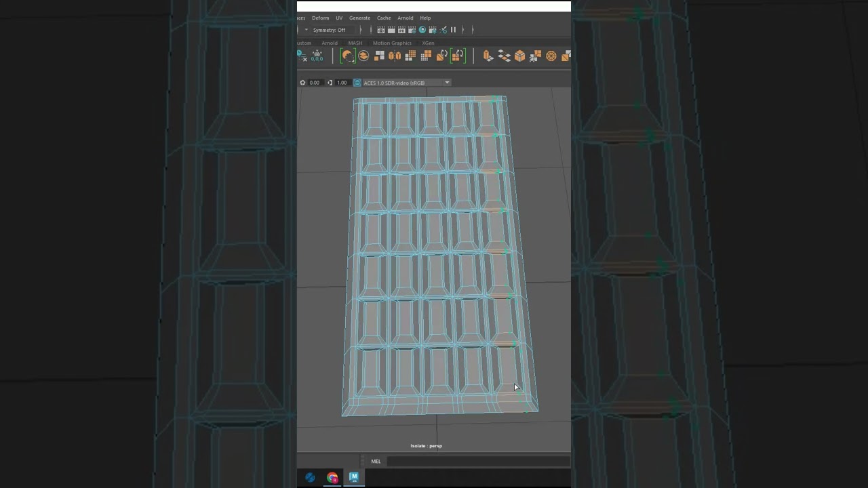Click the Merge vertices shelf icon
868x488 pixels.
pos(535,56)
